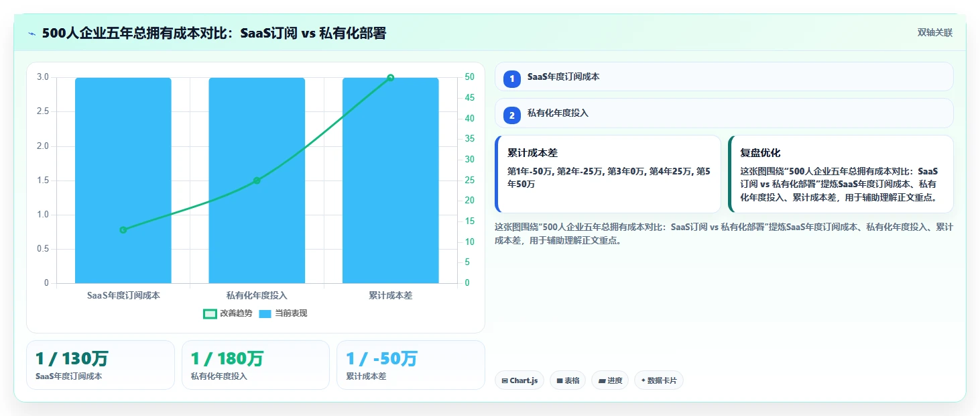Viewport: 980px width, 416px height.
Task: Open the SaaS年度订阅成本 list row
Action: coord(724,76)
